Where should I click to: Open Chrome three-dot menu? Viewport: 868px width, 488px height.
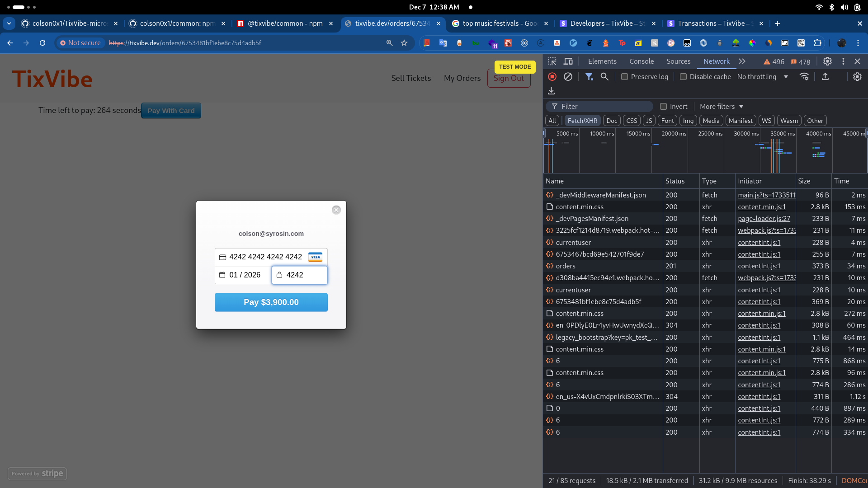(858, 43)
